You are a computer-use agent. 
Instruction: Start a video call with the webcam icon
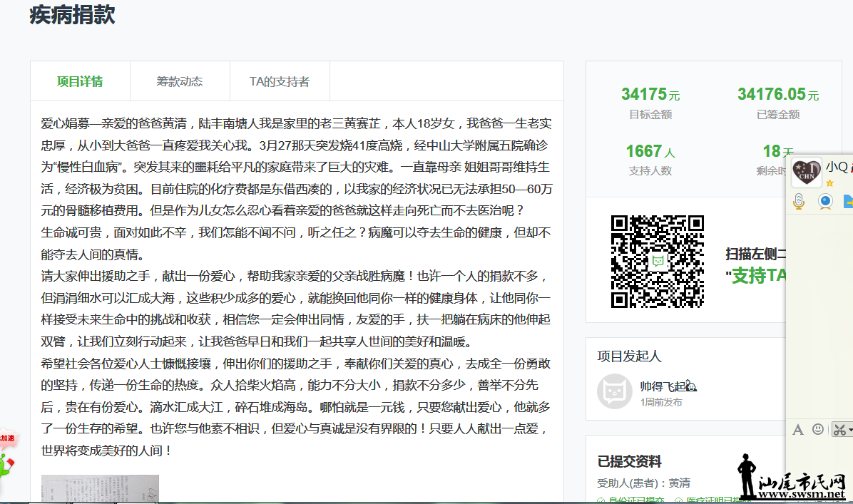(x=825, y=202)
